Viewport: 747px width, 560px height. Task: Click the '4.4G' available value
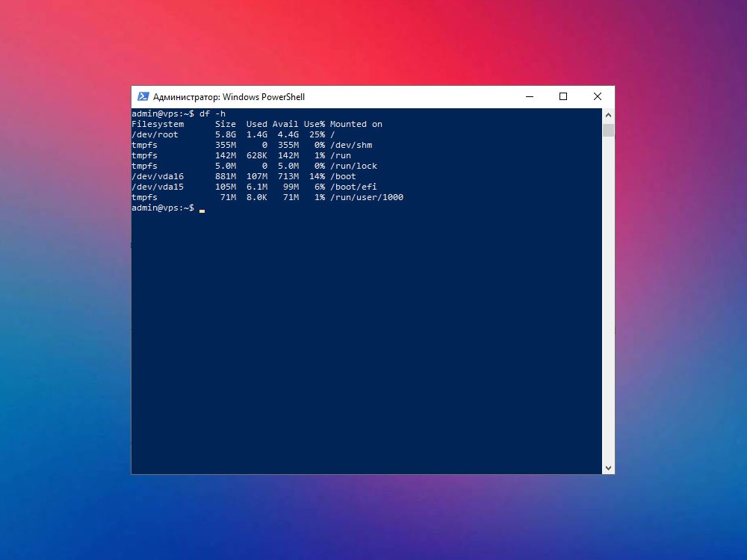coord(288,134)
